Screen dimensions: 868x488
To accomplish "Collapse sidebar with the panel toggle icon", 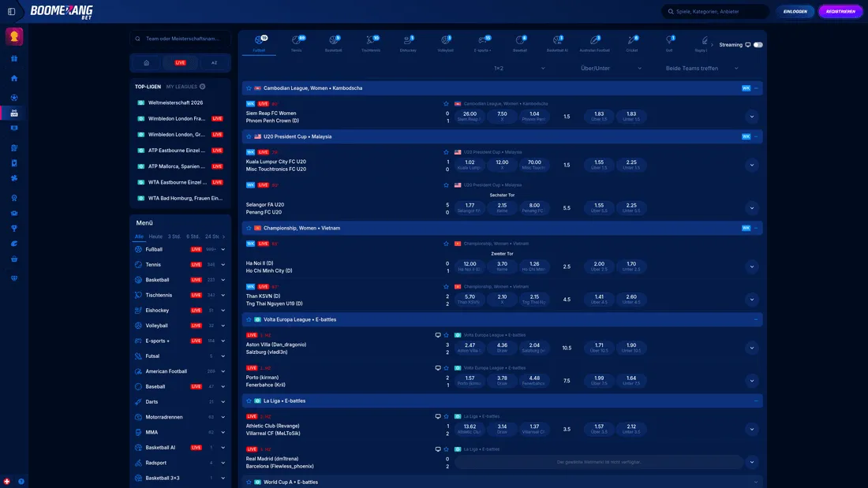I will (x=11, y=11).
